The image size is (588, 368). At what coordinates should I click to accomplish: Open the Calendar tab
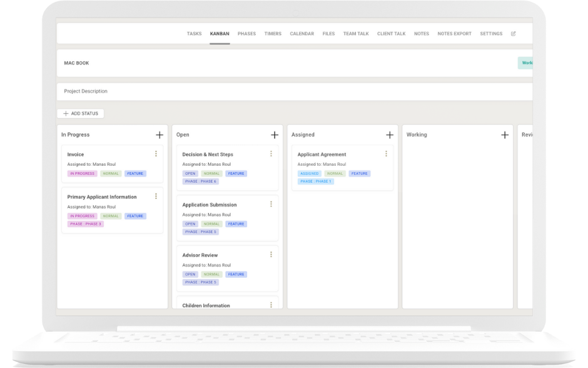click(302, 34)
